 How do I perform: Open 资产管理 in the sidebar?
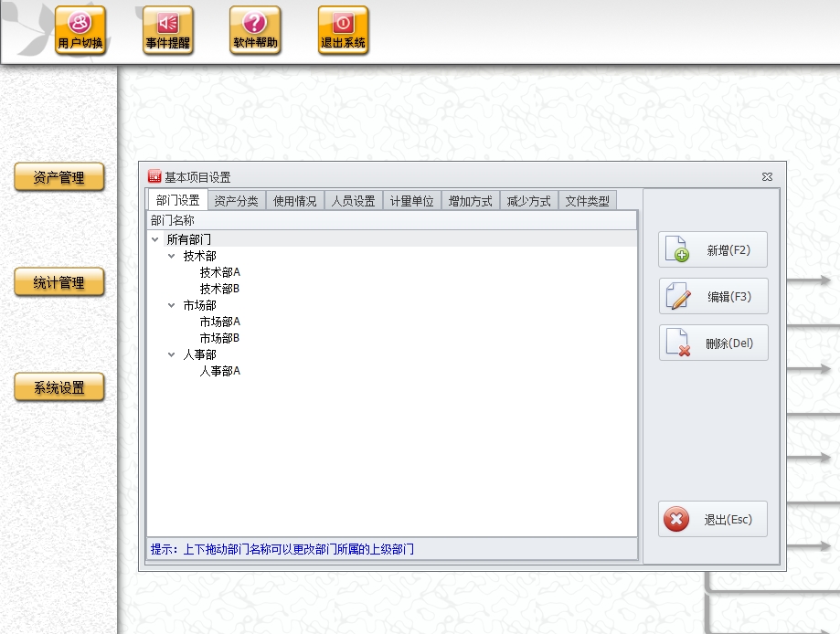[59, 178]
